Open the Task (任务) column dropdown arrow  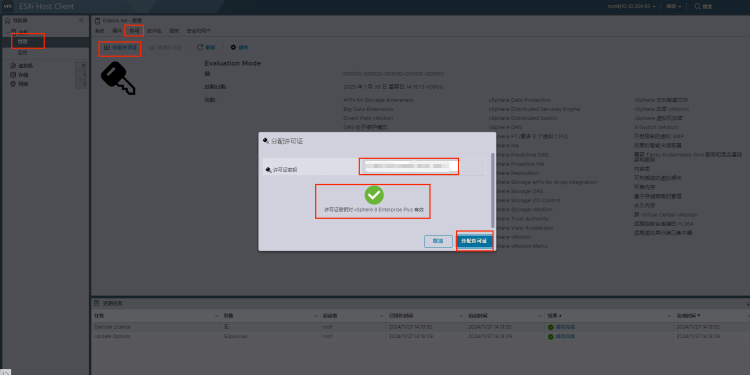217,316
